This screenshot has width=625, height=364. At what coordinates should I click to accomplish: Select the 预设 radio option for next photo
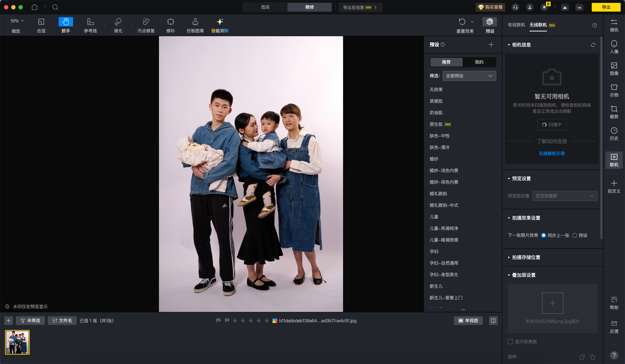[x=574, y=235]
